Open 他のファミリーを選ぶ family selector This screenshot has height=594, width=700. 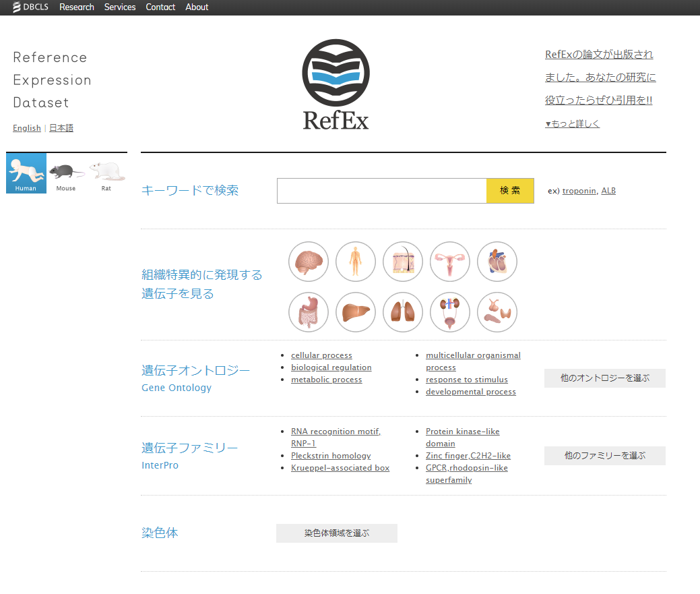click(x=604, y=456)
